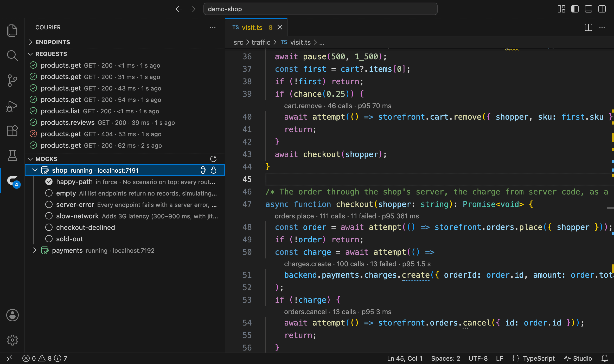Select the empty scenario
Image resolution: width=614 pixels, height=364 pixels.
(125, 193)
